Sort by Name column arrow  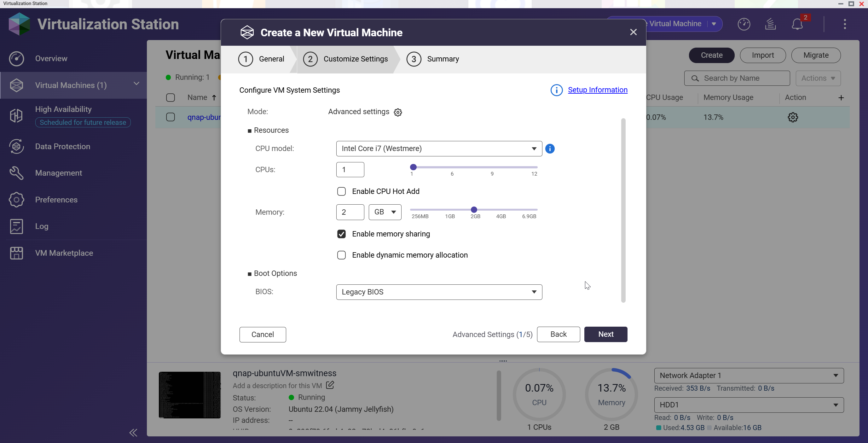(x=214, y=98)
